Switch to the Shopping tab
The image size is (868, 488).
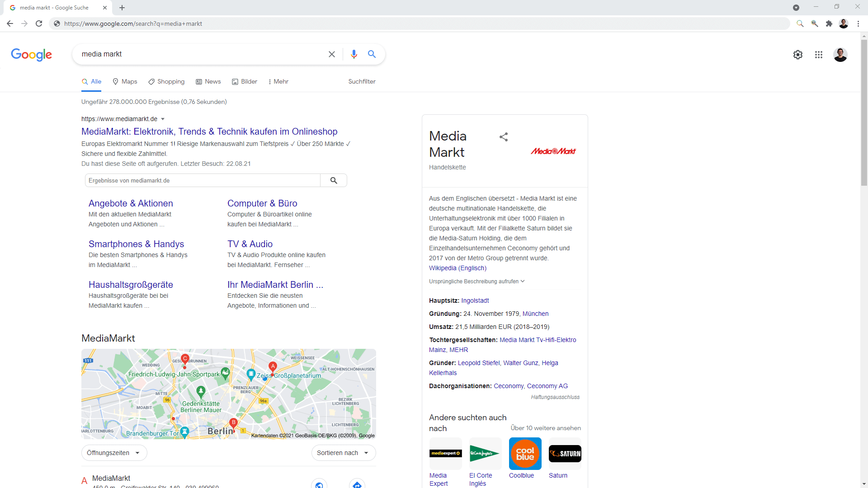(x=166, y=82)
